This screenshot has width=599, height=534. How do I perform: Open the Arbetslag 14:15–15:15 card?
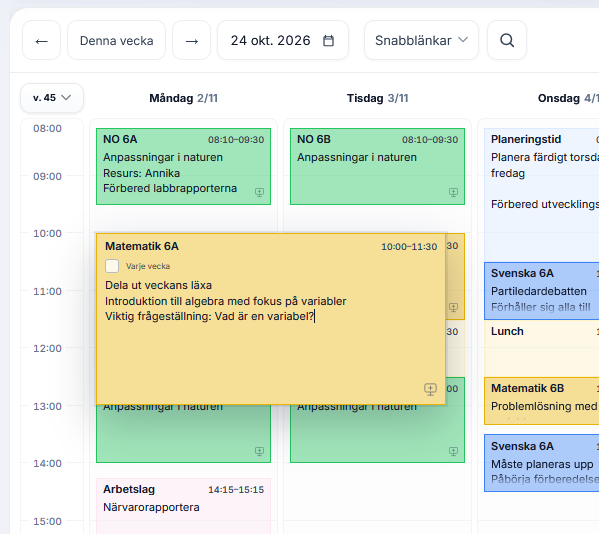coord(183,506)
